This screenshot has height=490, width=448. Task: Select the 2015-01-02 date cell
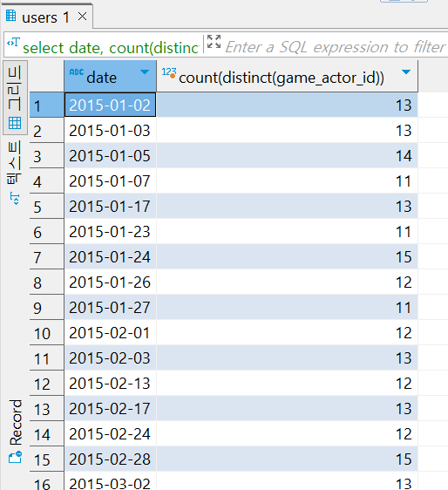point(111,105)
